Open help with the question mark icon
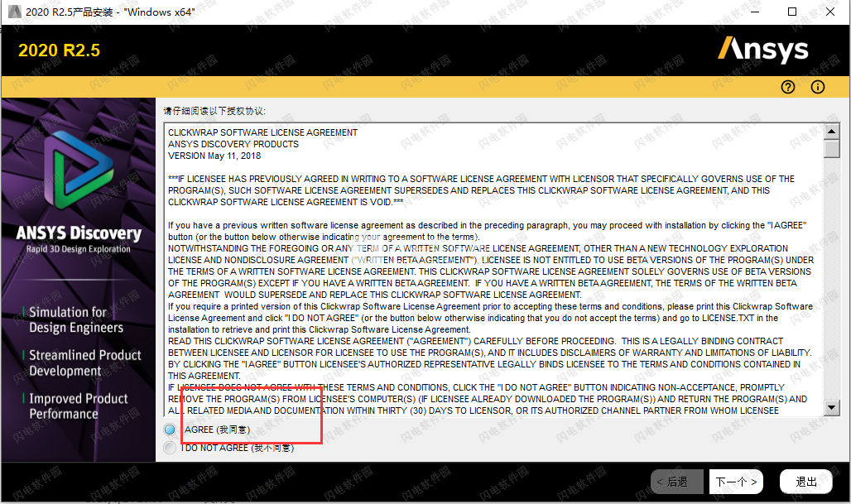 [x=787, y=87]
